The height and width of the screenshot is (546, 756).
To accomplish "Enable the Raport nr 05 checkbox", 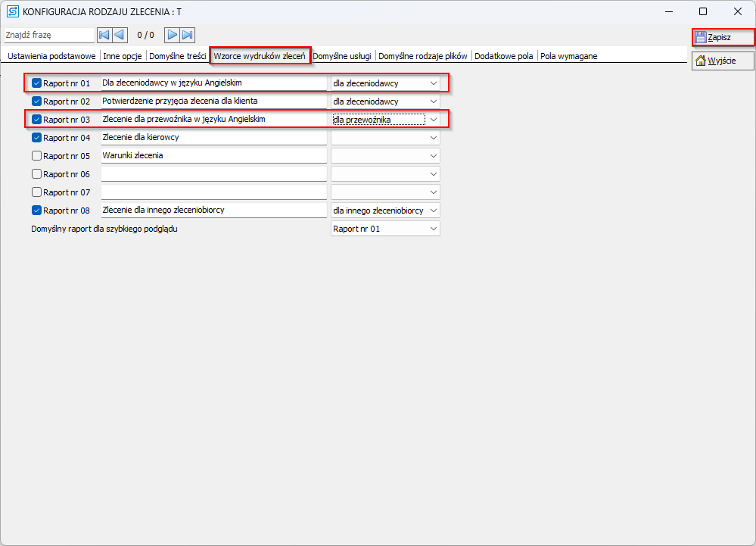I will pos(37,156).
